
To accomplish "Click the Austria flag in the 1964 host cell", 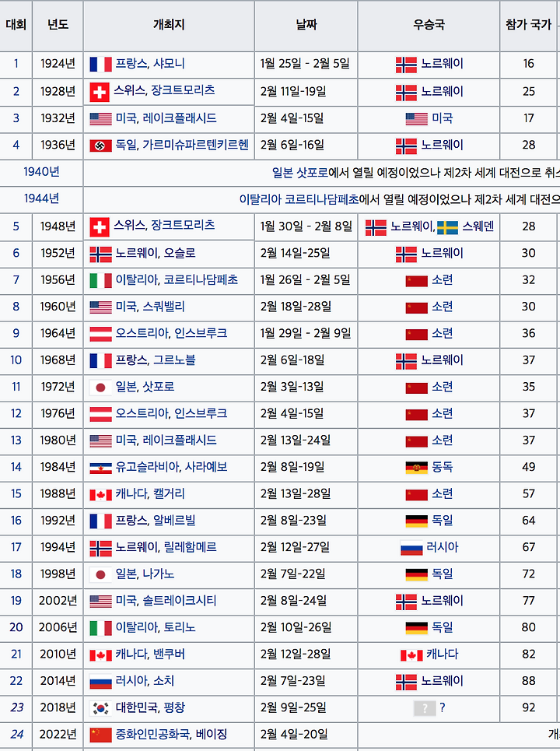I will point(100,334).
